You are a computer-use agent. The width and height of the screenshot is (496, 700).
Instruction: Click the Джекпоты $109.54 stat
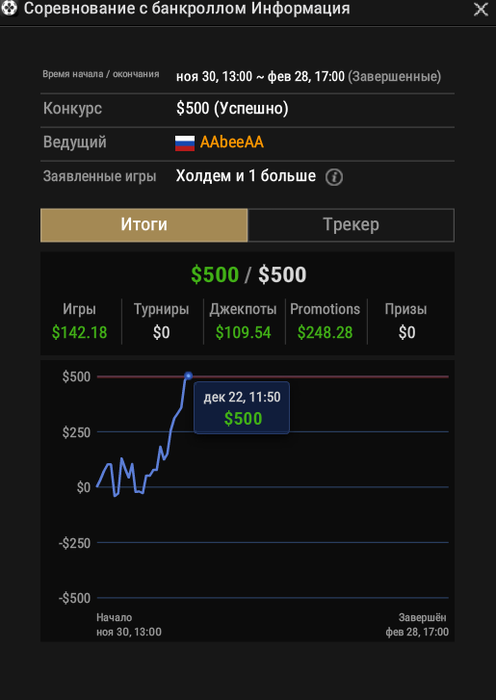[x=243, y=321]
